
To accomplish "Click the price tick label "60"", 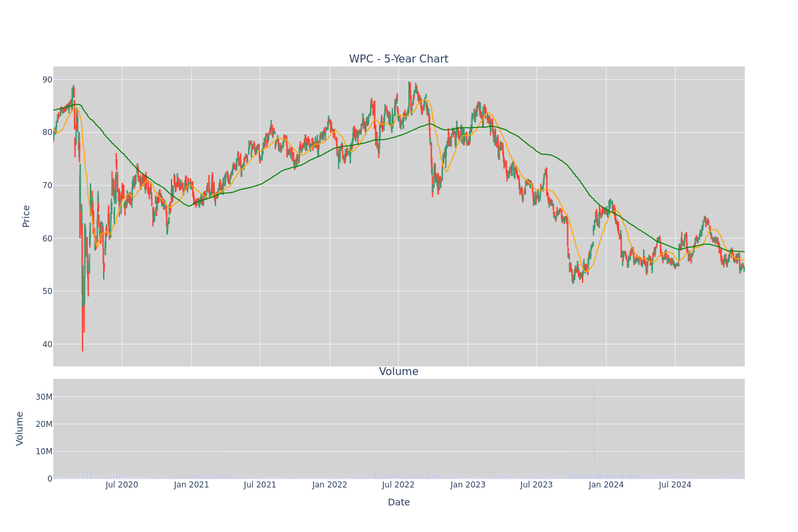I will pos(47,238).
